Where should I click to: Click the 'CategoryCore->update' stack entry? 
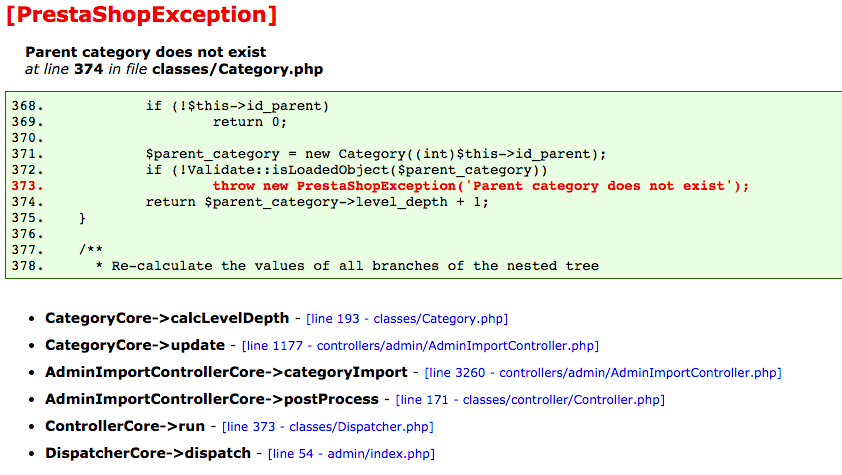point(135,345)
